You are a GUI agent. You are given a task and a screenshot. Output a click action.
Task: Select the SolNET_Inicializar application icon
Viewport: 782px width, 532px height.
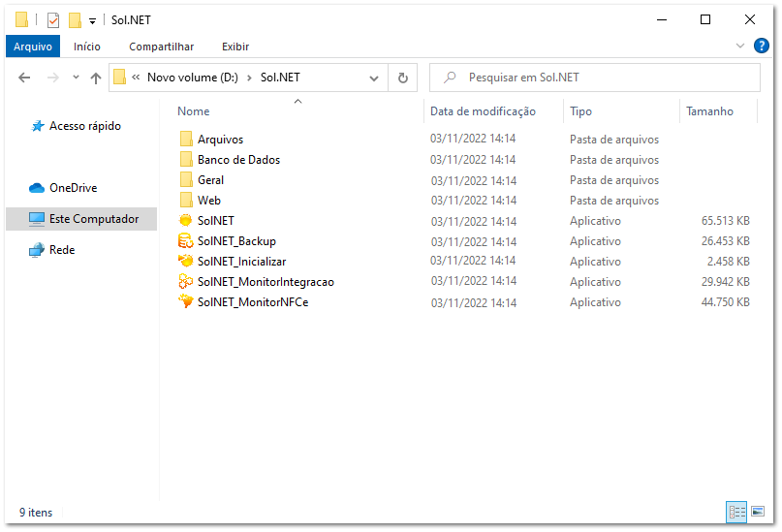pos(185,261)
